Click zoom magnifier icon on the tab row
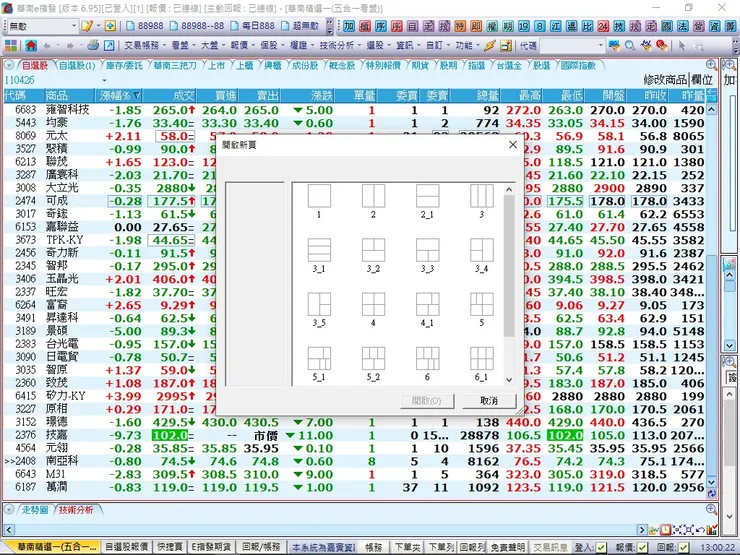740x555 pixels. click(x=711, y=65)
